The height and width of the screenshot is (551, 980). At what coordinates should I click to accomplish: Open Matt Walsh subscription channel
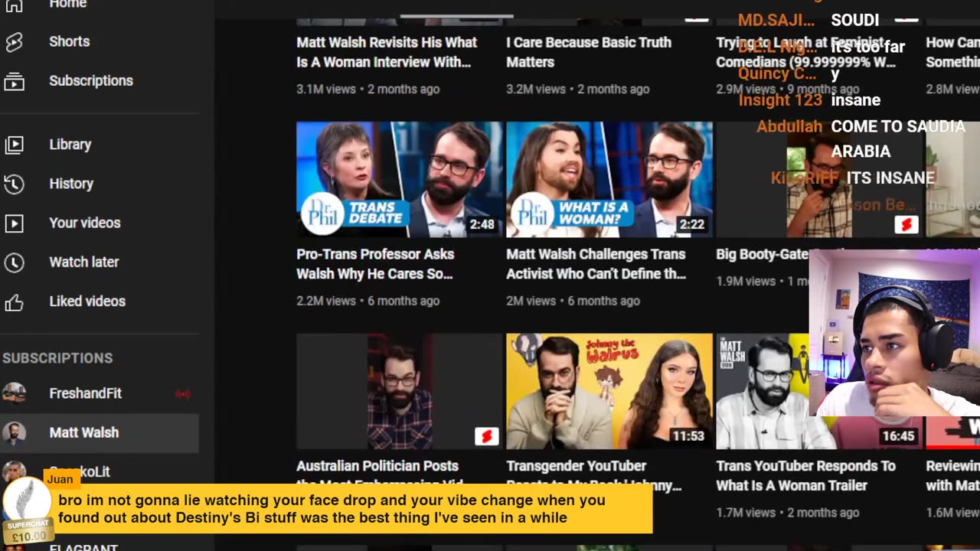84,432
